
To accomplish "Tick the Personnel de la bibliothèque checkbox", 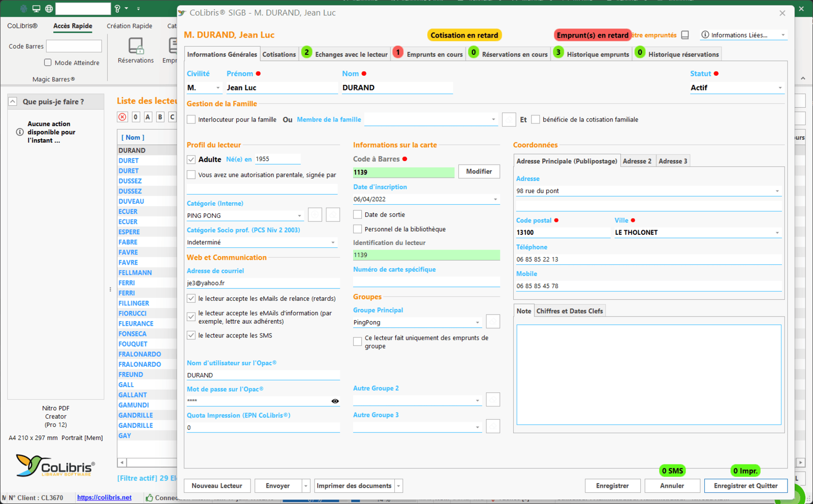I will coord(358,229).
